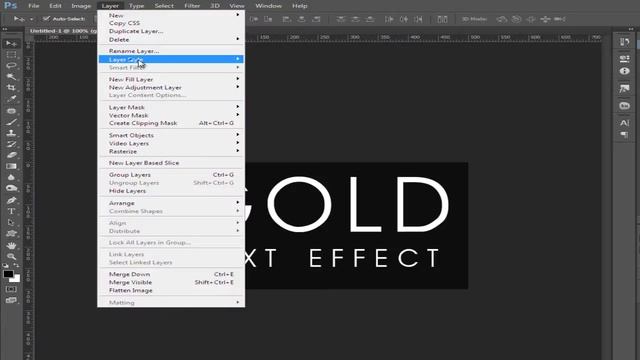Select the Pen tool
The height and width of the screenshot is (360, 640).
[11, 200]
